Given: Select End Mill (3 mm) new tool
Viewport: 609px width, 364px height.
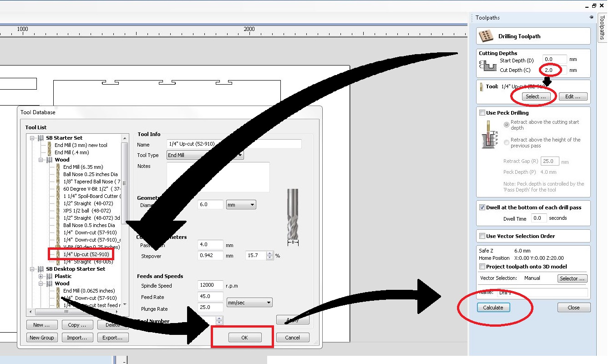Looking at the screenshot, I should pos(81,145).
